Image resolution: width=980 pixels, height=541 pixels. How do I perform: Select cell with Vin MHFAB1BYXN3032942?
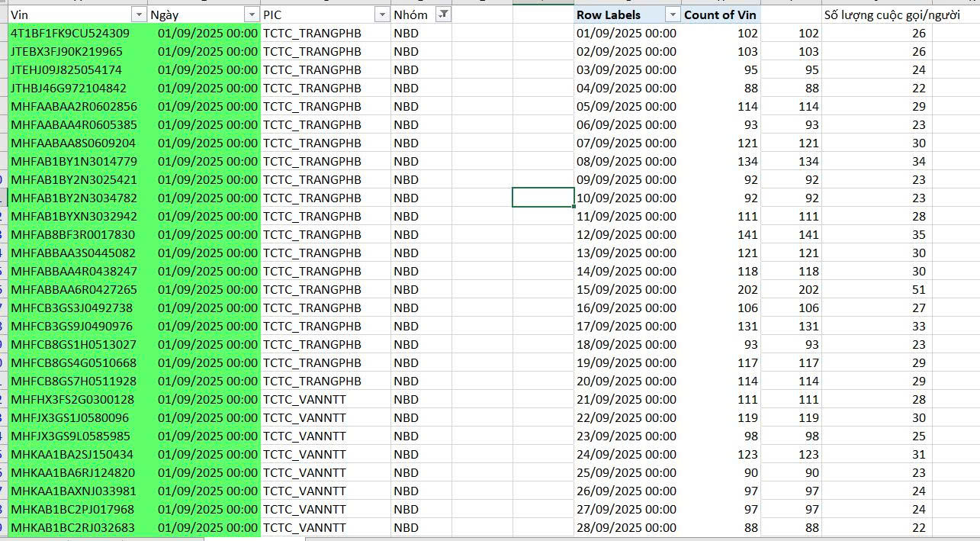coord(77,216)
